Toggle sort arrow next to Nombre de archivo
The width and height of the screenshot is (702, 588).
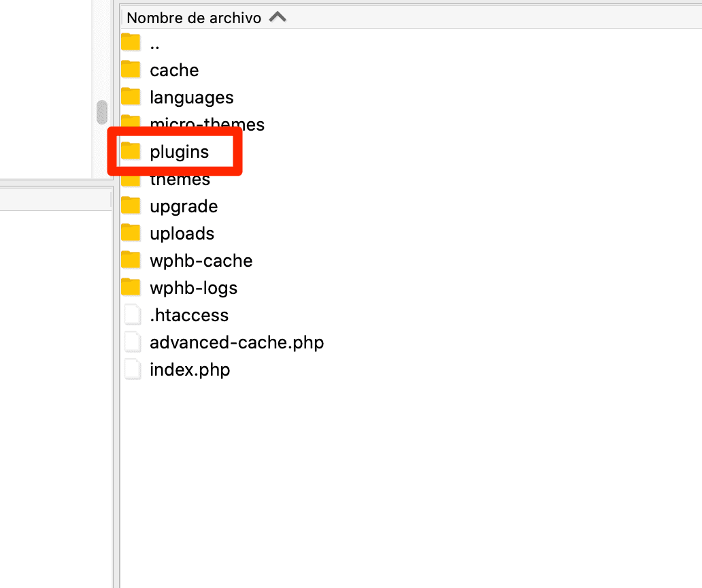[x=278, y=18]
